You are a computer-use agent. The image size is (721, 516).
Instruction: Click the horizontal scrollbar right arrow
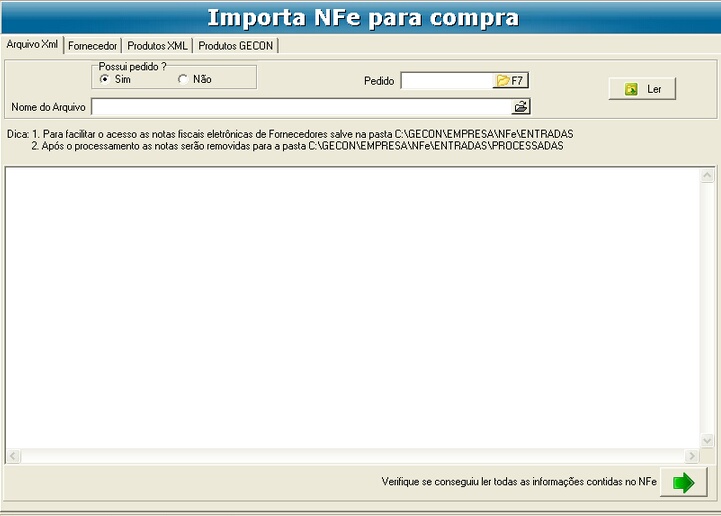tap(691, 456)
